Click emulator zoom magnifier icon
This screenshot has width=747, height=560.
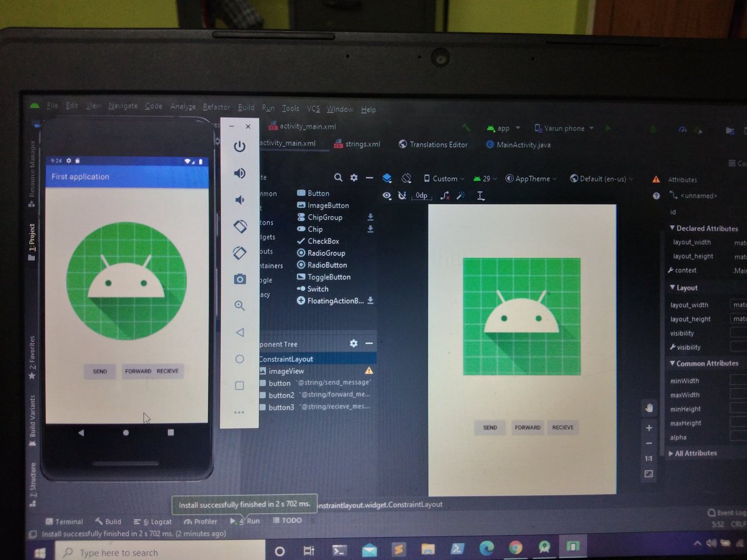click(240, 306)
